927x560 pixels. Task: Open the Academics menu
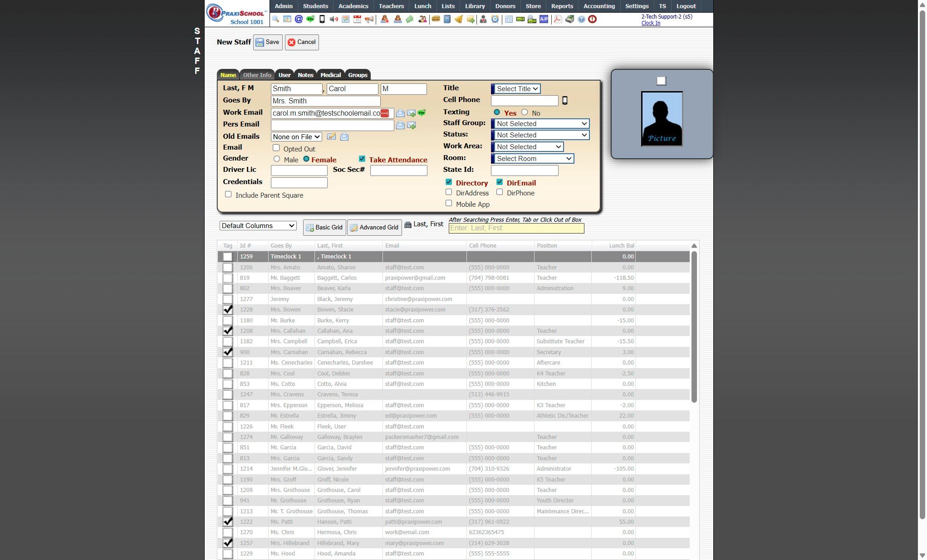(x=353, y=6)
